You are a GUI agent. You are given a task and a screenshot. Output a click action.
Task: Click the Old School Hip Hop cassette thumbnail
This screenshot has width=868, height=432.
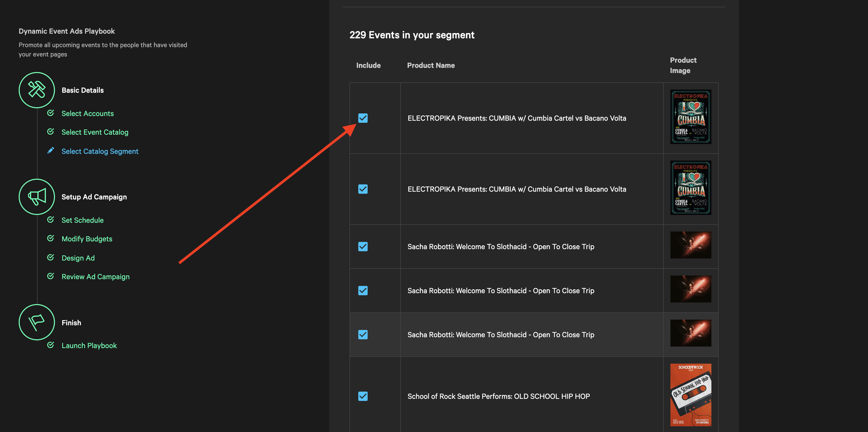(690, 395)
